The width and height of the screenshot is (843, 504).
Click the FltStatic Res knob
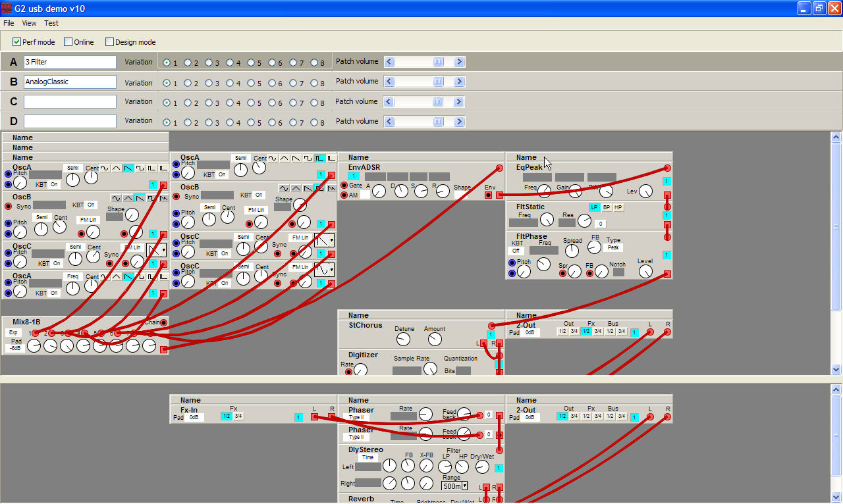pos(584,221)
